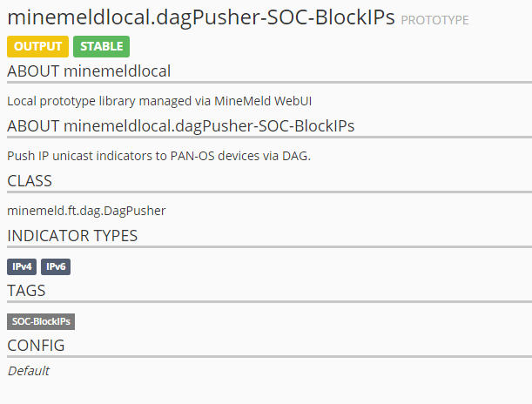Click the INDICATOR TYPES heading
The image size is (532, 404).
72,236
